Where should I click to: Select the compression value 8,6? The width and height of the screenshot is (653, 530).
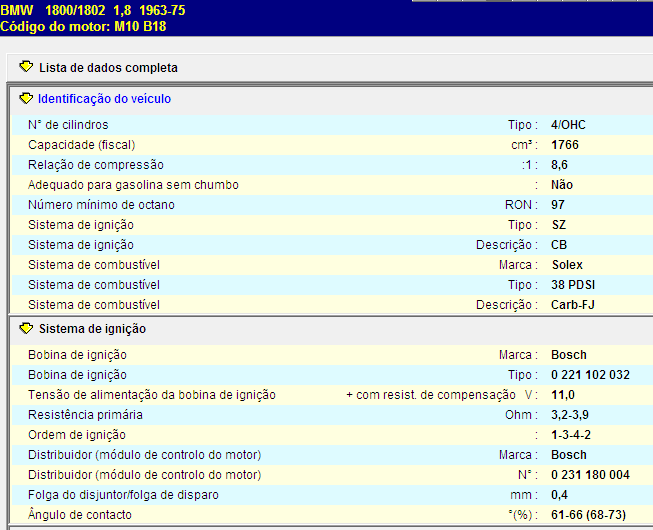(559, 165)
